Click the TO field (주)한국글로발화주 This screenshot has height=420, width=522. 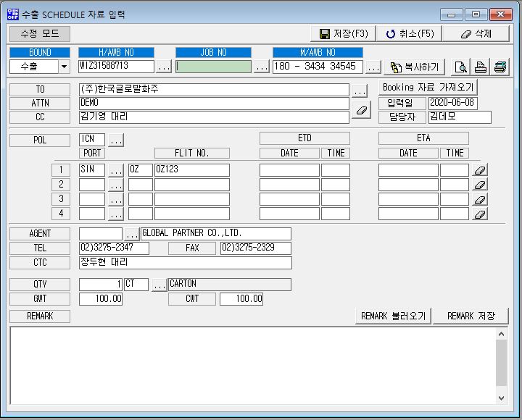tap(214, 90)
